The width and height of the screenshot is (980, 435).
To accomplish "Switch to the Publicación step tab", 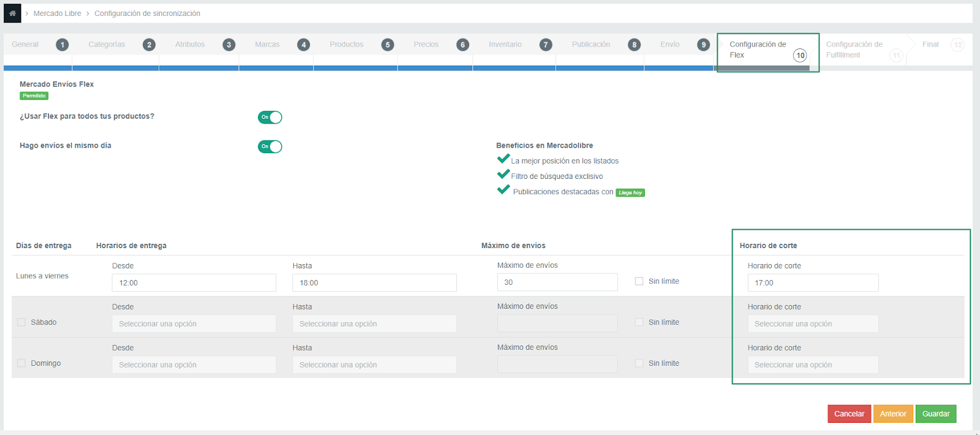I will pyautogui.click(x=591, y=44).
